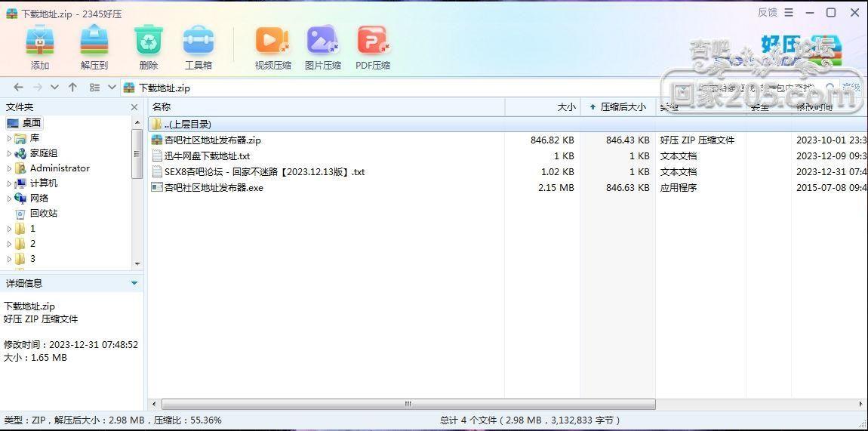The image size is (868, 431).
Task: Go up one directory level arrow
Action: (x=72, y=88)
